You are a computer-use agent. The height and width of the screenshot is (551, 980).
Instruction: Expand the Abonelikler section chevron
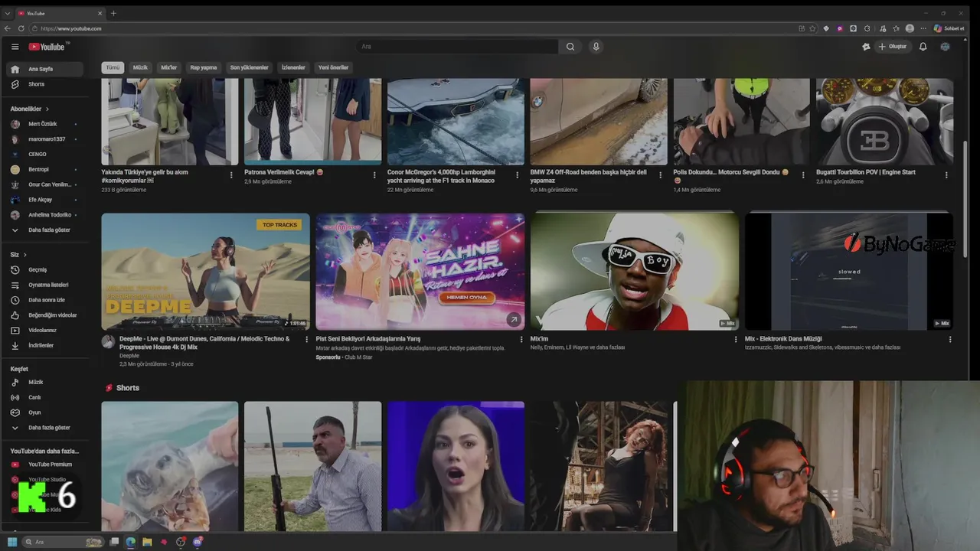point(47,109)
